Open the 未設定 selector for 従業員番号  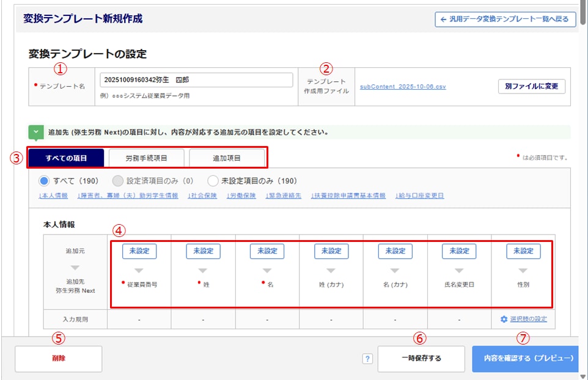(139, 251)
